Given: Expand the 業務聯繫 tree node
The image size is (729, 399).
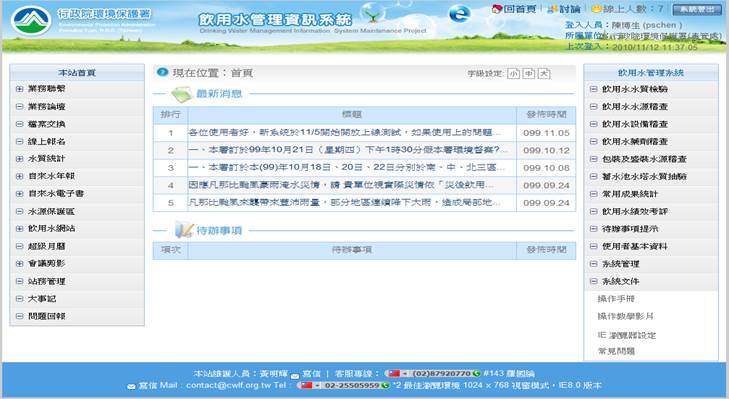Looking at the screenshot, I should 20,89.
